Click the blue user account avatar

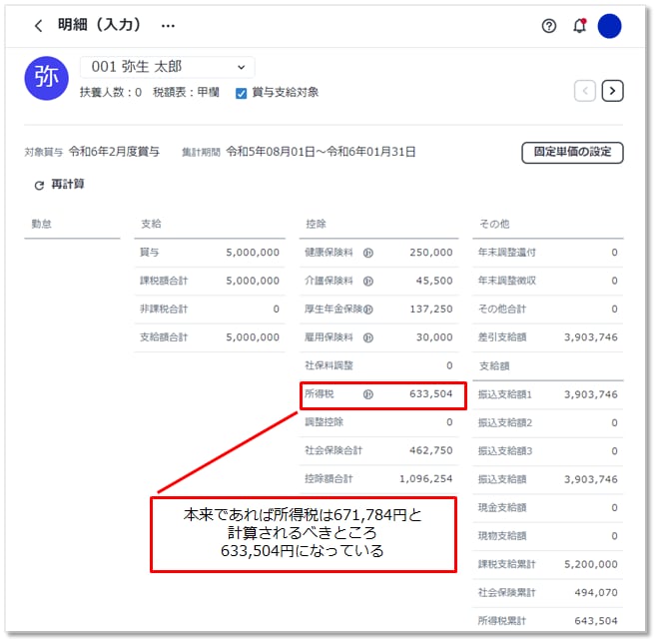coord(609,27)
